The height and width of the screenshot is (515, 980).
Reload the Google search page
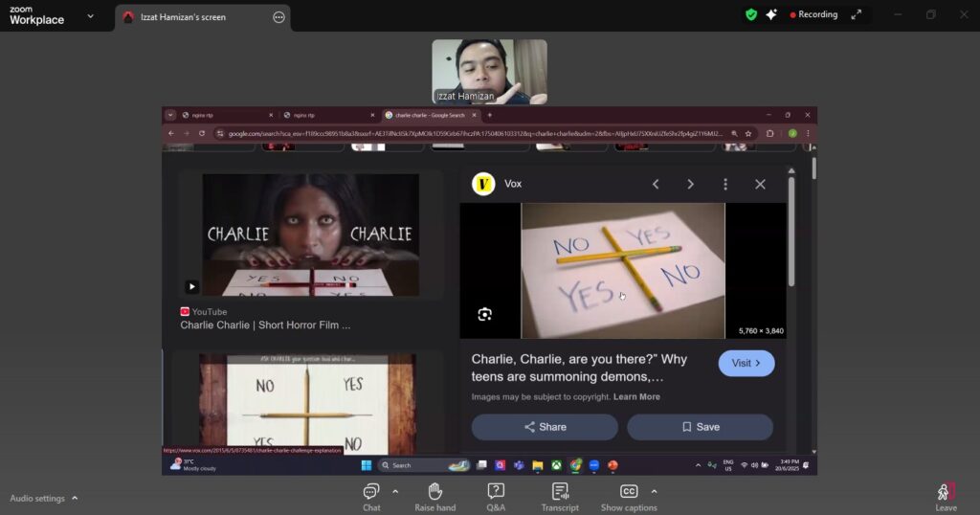click(201, 133)
